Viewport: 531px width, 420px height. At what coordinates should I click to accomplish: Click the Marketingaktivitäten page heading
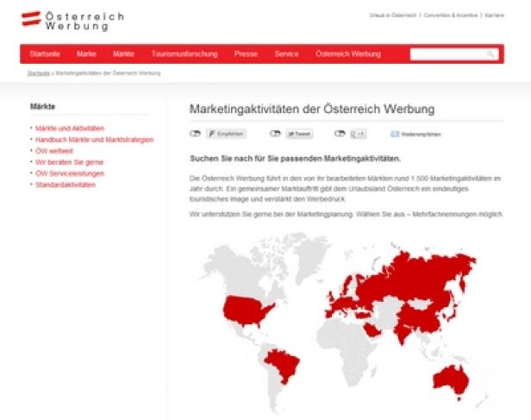312,109
